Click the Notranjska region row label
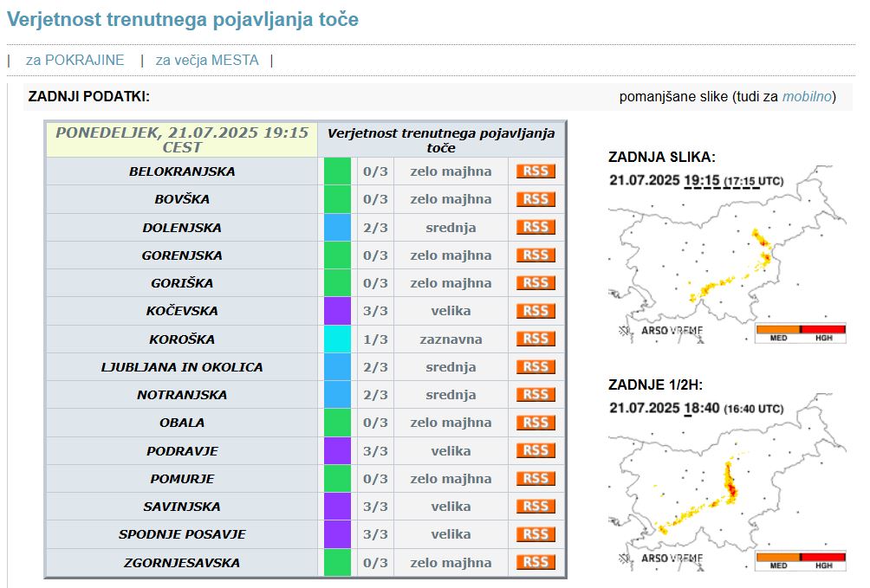870x588 pixels. click(x=182, y=395)
